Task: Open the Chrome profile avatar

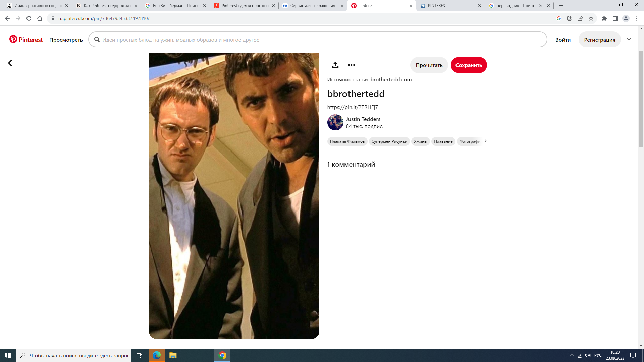Action: coord(626,18)
